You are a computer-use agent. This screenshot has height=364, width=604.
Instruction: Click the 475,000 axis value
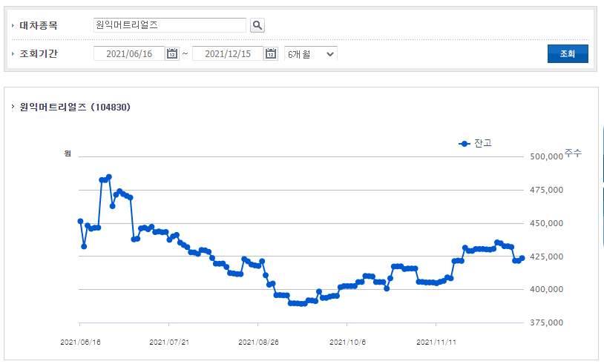pyautogui.click(x=546, y=190)
